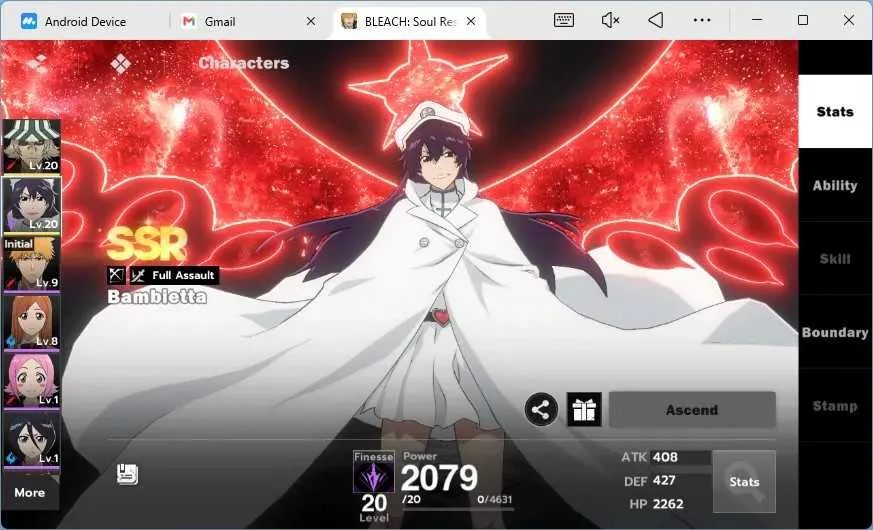Minimize the emulator window
Image resolution: width=873 pixels, height=530 pixels.
pyautogui.click(x=757, y=21)
